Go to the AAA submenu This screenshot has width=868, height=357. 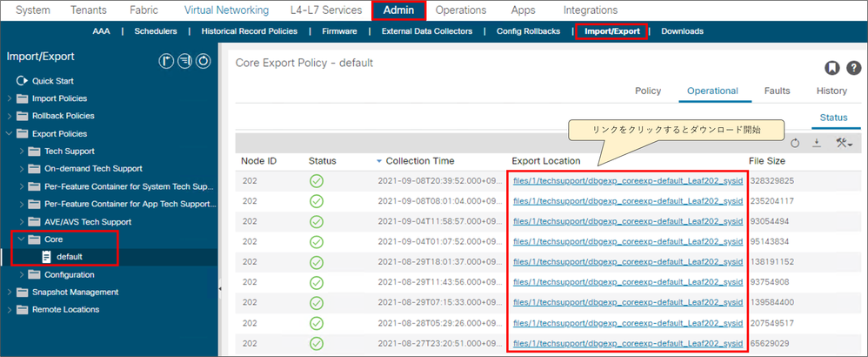pos(101,31)
